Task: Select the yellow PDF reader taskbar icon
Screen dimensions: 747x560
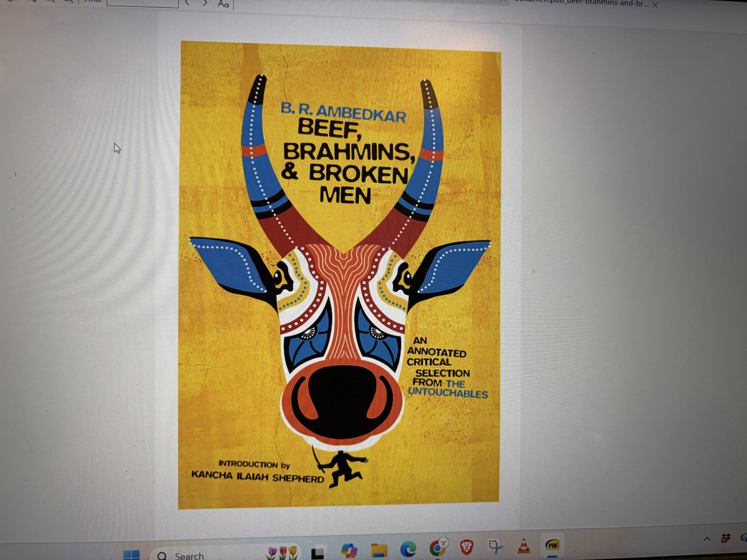Action: click(x=552, y=545)
